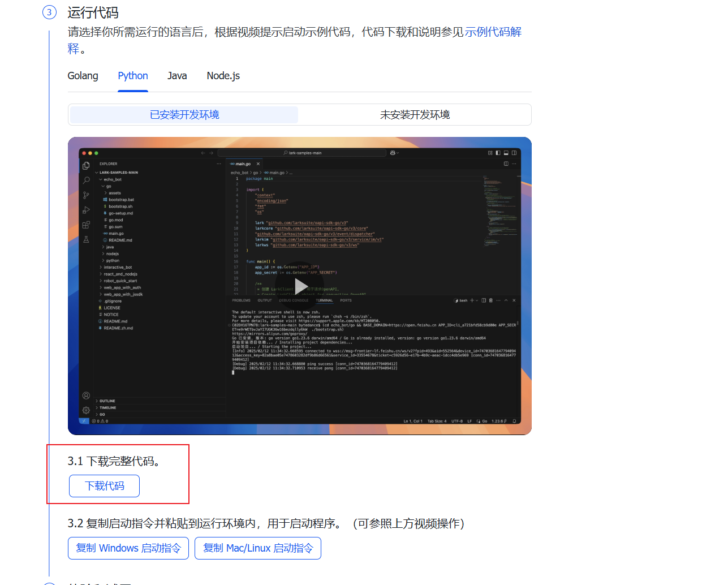This screenshot has height=585, width=728.
Task: Expand TIMELINE section in video sidebar
Action: (107, 408)
